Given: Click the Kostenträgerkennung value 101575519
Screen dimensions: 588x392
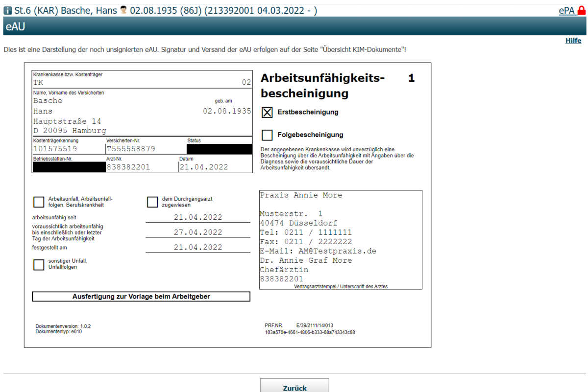Looking at the screenshot, I should [x=55, y=149].
